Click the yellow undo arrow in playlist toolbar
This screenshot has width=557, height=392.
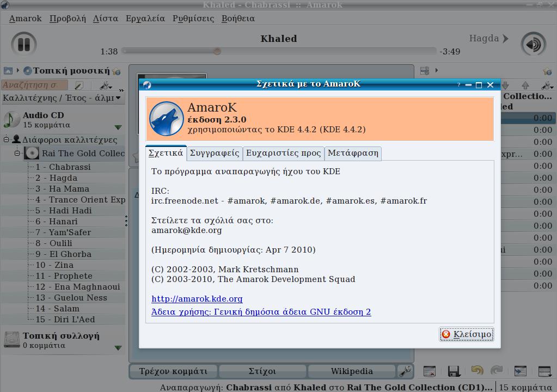pyautogui.click(x=477, y=371)
